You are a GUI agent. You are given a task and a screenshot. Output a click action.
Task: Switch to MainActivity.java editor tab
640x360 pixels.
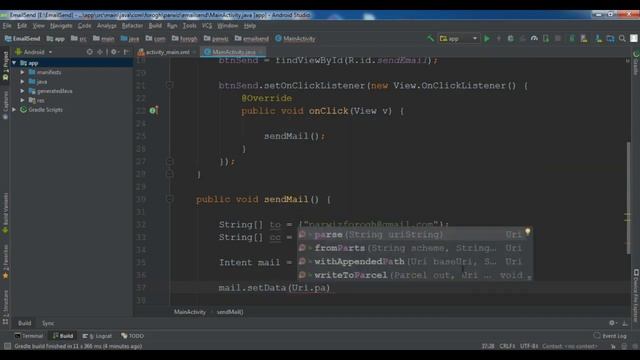233,52
